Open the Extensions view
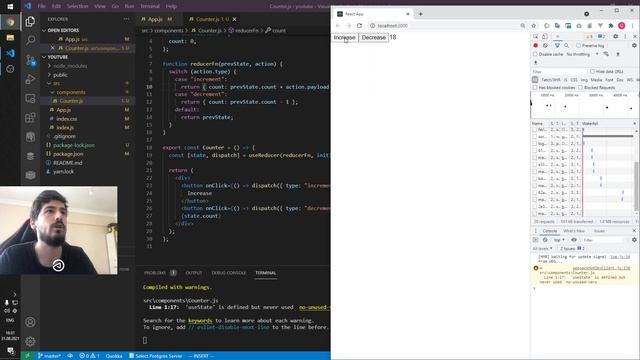Screen dimensions: 640x360 point(30,118)
